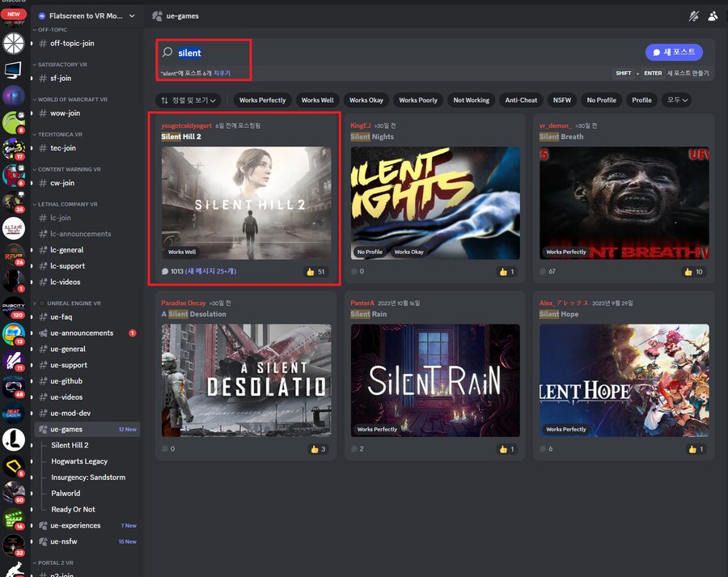The height and width of the screenshot is (577, 728).
Task: Click the new post button
Action: (673, 52)
